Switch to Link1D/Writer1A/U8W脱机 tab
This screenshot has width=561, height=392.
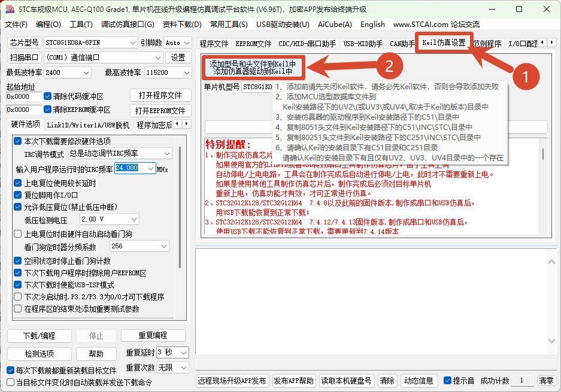pos(88,125)
